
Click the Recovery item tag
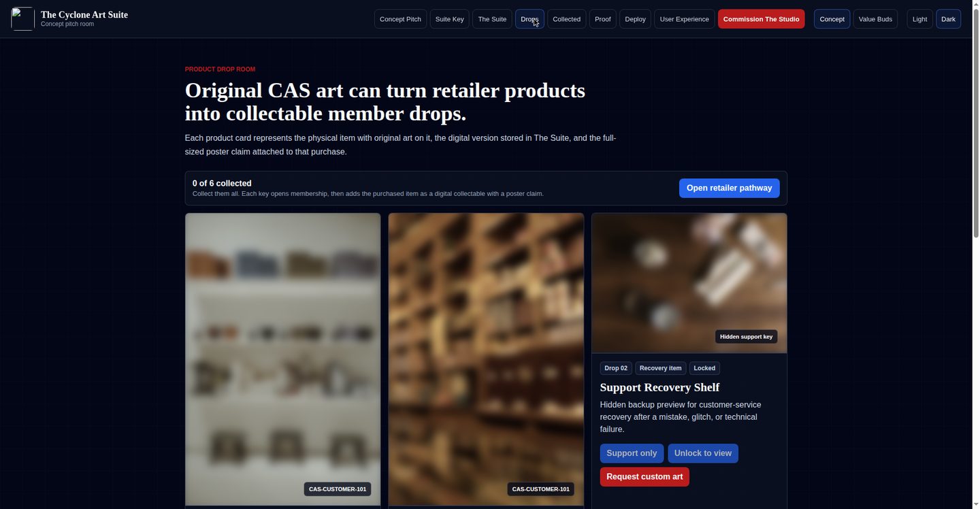pyautogui.click(x=660, y=368)
